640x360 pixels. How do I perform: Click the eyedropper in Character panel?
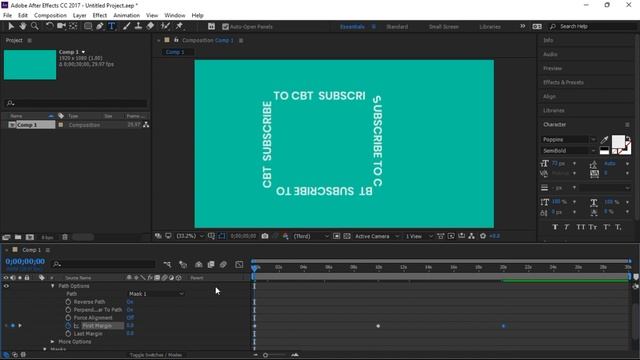click(604, 140)
